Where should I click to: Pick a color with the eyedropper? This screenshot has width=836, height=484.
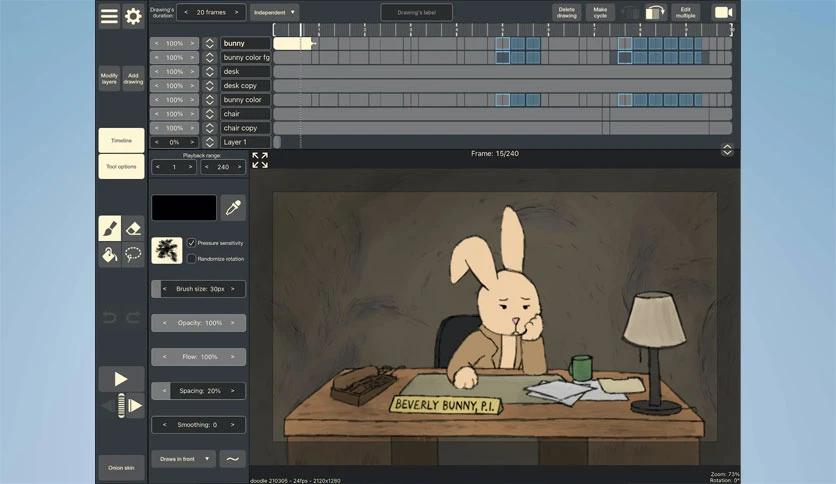click(233, 208)
